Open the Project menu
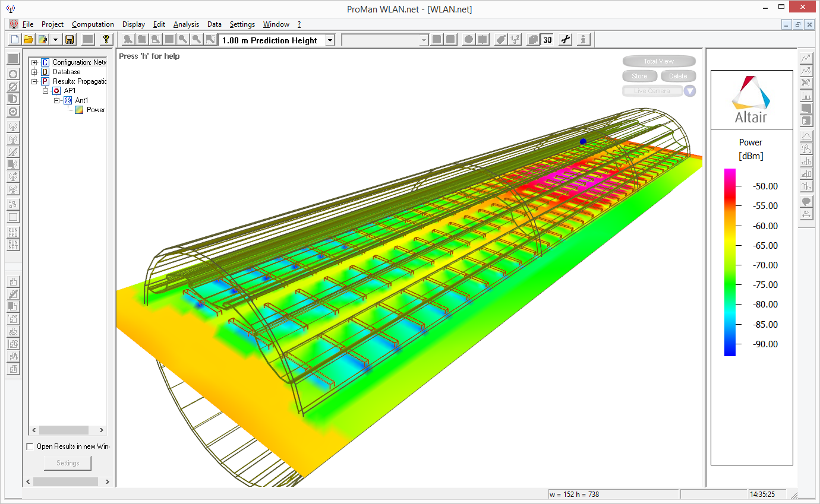820x504 pixels. [x=52, y=24]
